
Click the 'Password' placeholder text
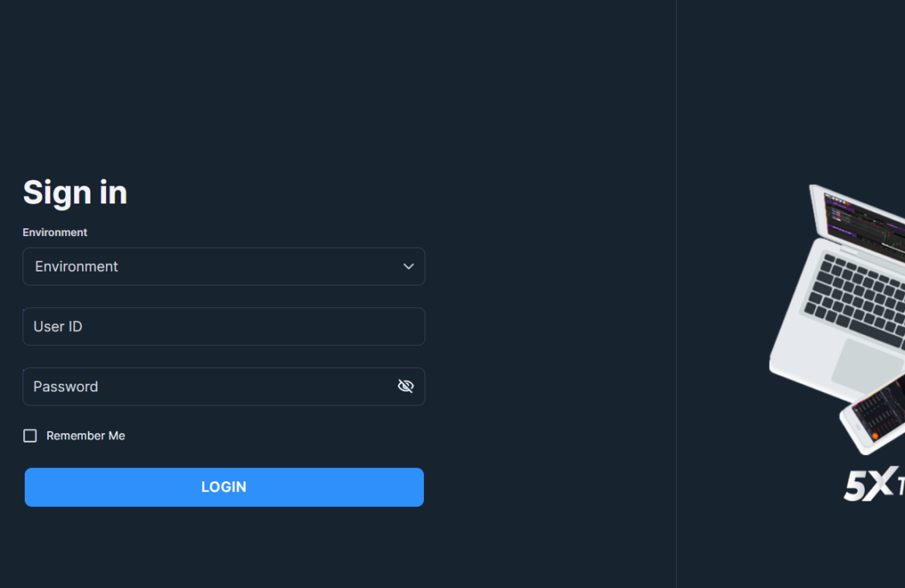click(66, 387)
